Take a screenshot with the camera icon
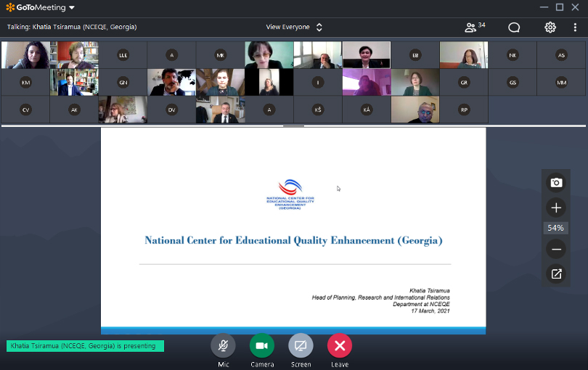Screen dimensions: 588x370 point(556,183)
